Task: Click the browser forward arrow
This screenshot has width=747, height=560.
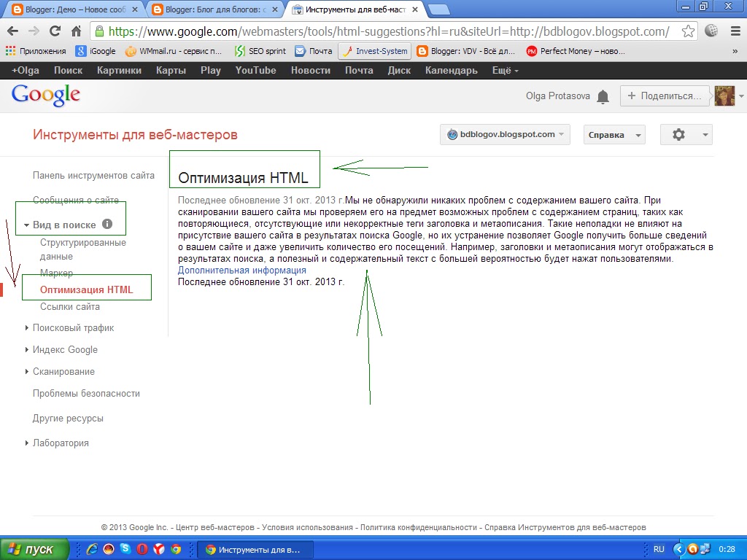Action: point(34,31)
